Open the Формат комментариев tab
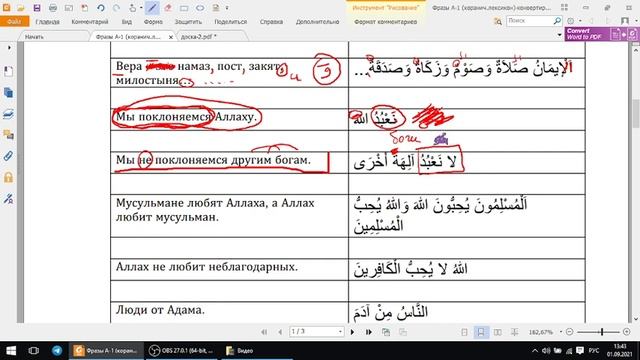This screenshot has width=640, height=360. (x=385, y=22)
